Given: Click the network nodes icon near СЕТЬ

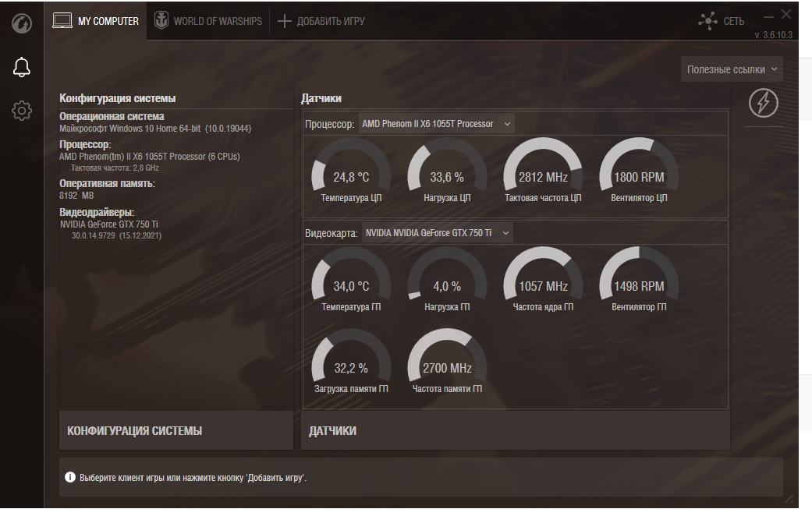Looking at the screenshot, I should 707,21.
